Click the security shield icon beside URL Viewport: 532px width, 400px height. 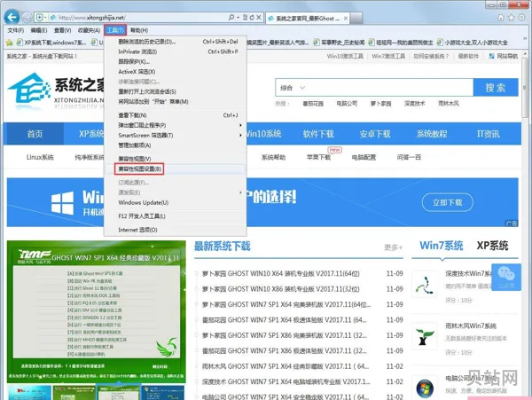click(x=39, y=18)
